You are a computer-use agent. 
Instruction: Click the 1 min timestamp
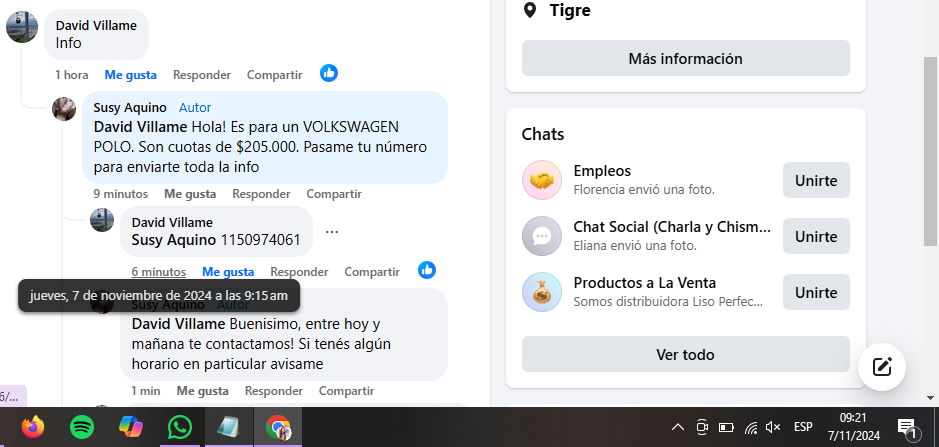[x=146, y=391]
